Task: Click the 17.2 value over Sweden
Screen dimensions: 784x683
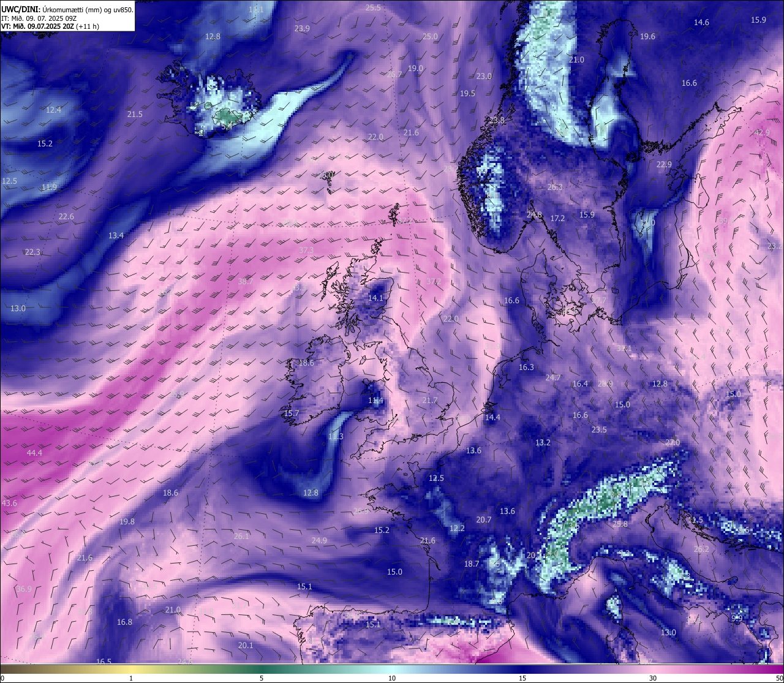Action: point(557,218)
